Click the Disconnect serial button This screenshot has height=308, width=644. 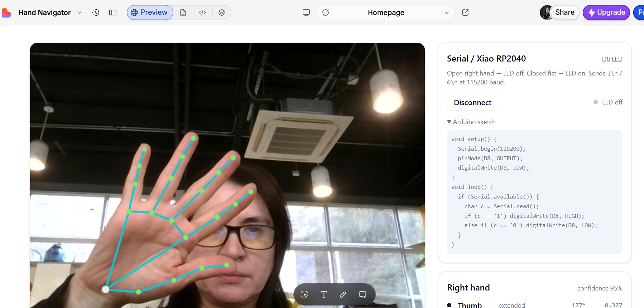pyautogui.click(x=472, y=102)
